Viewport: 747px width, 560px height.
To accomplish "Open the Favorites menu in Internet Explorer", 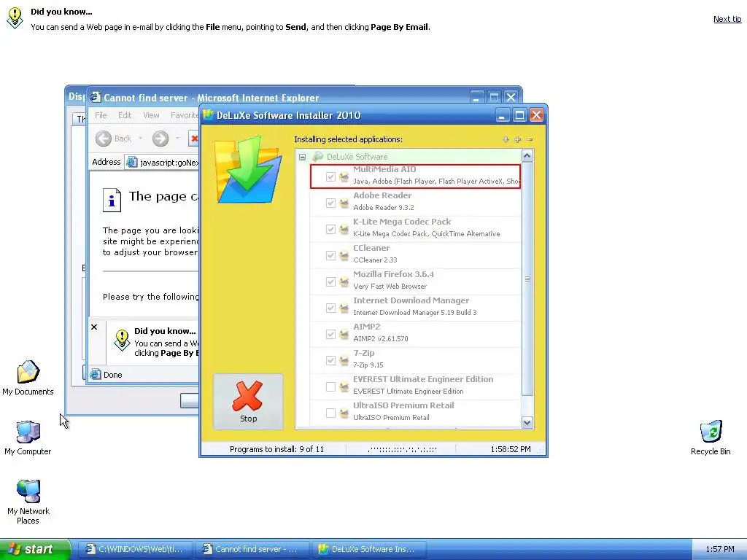I will tap(185, 115).
